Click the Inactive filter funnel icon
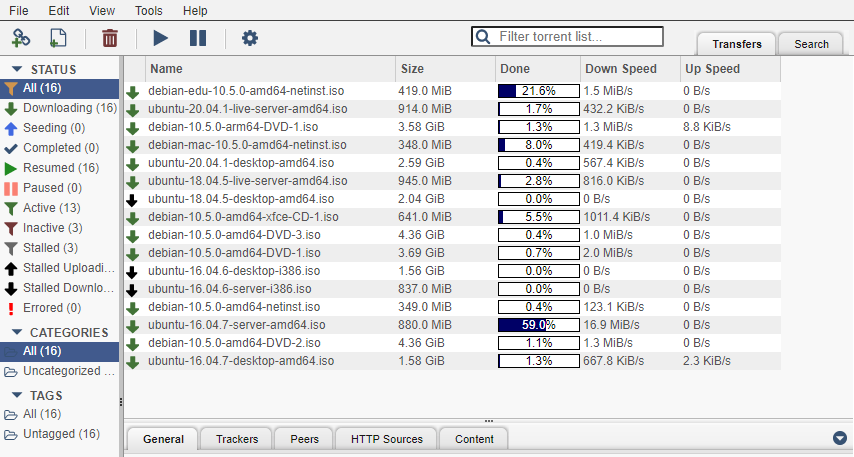Image resolution: width=854 pixels, height=457 pixels. pyautogui.click(x=10, y=228)
